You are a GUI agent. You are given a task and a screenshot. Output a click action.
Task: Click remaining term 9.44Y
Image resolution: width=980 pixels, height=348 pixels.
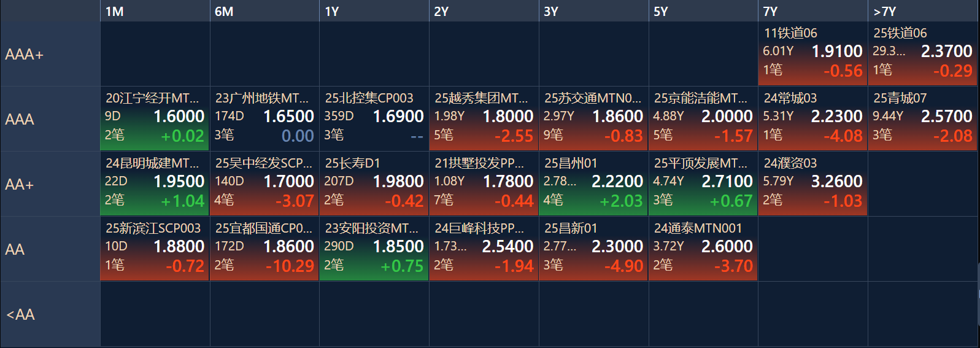888,115
